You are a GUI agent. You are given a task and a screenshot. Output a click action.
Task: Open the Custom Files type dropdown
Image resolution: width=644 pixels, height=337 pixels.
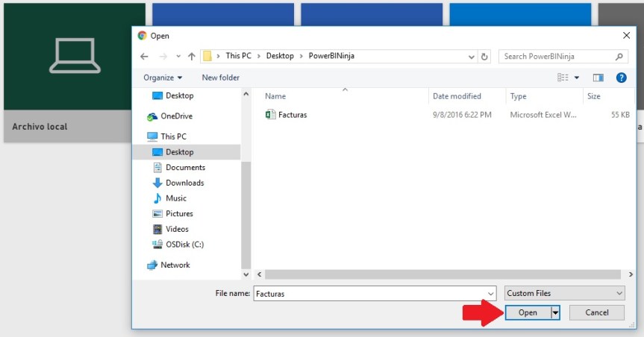click(565, 293)
